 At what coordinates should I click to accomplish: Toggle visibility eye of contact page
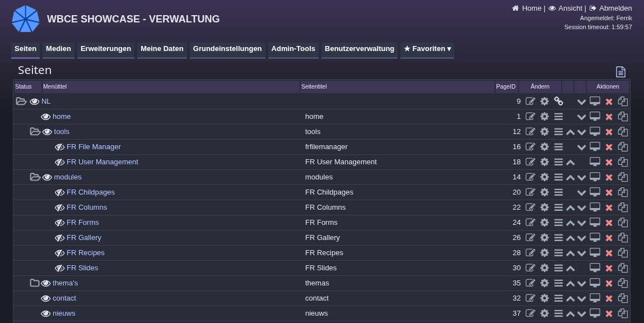pyautogui.click(x=45, y=298)
